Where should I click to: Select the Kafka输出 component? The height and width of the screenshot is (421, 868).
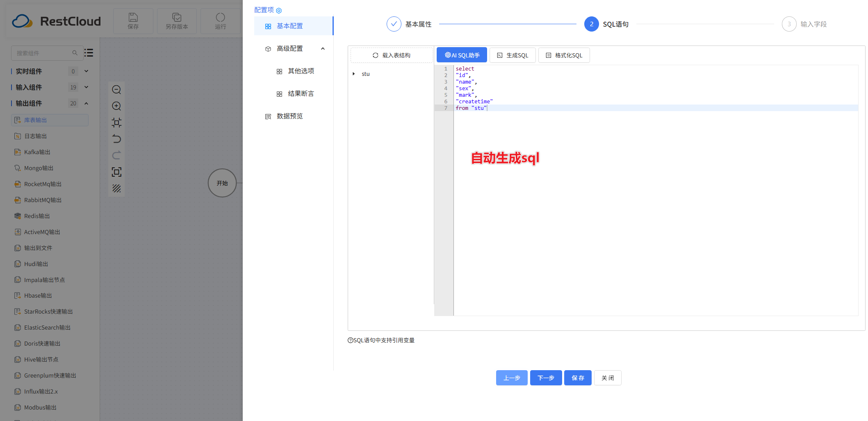37,152
